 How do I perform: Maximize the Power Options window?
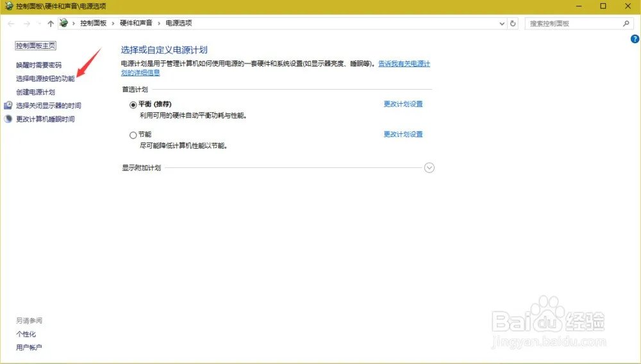(603, 6)
